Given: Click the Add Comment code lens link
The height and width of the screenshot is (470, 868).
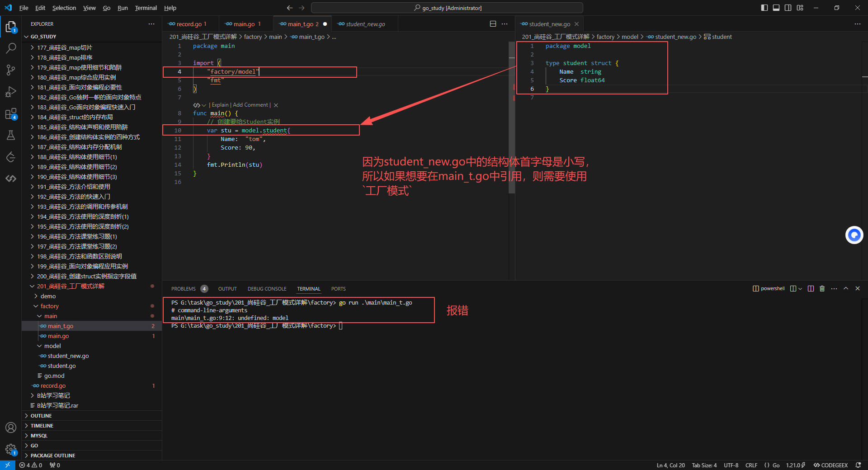Looking at the screenshot, I should point(250,105).
